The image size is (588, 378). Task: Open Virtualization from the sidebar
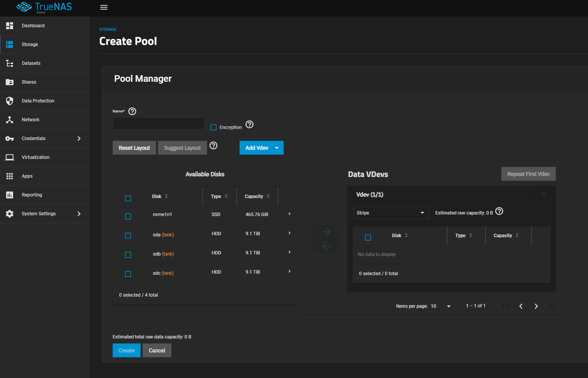click(45, 157)
